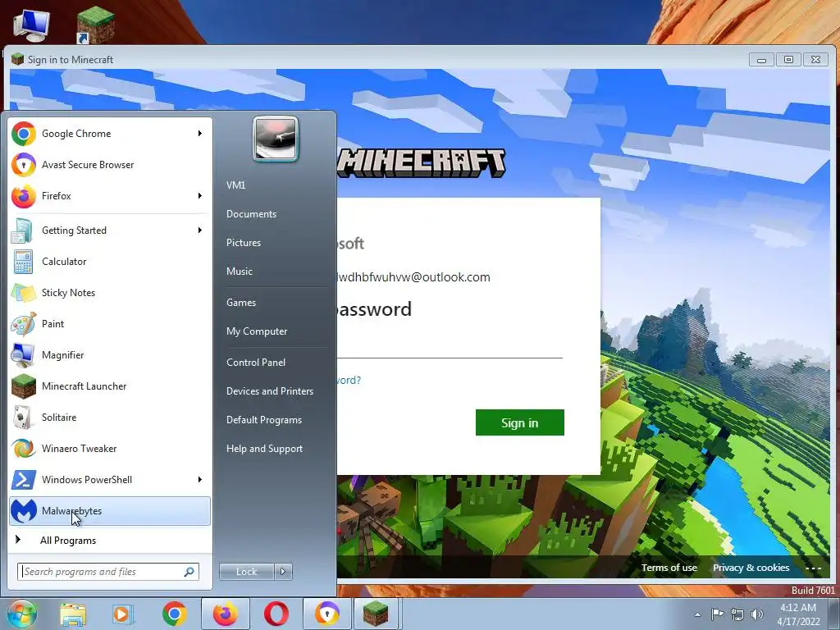Open Terms of use link
Image resolution: width=840 pixels, height=630 pixels.
(x=669, y=568)
